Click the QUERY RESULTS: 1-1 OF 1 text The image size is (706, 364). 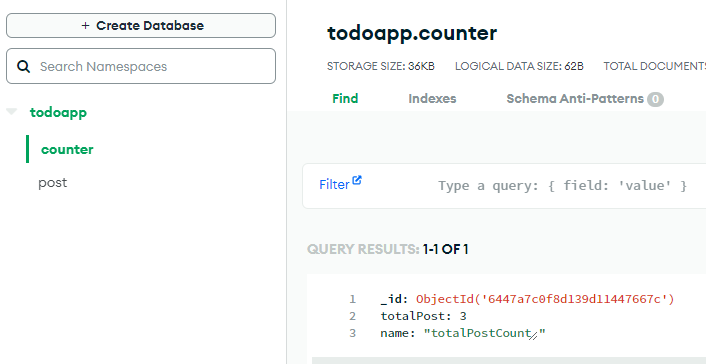387,249
